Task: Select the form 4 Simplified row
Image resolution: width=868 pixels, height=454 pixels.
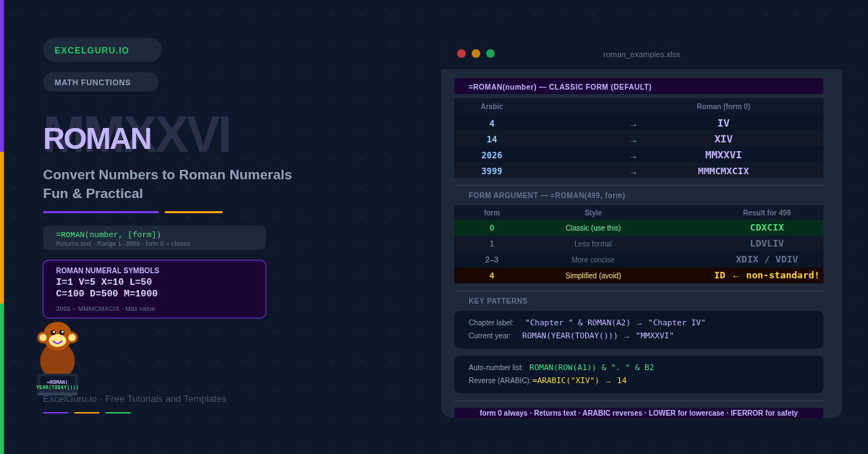Action: point(638,275)
